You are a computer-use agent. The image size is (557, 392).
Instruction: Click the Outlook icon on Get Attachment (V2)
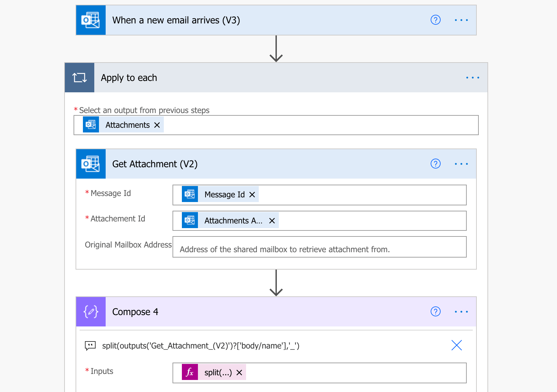pyautogui.click(x=91, y=164)
